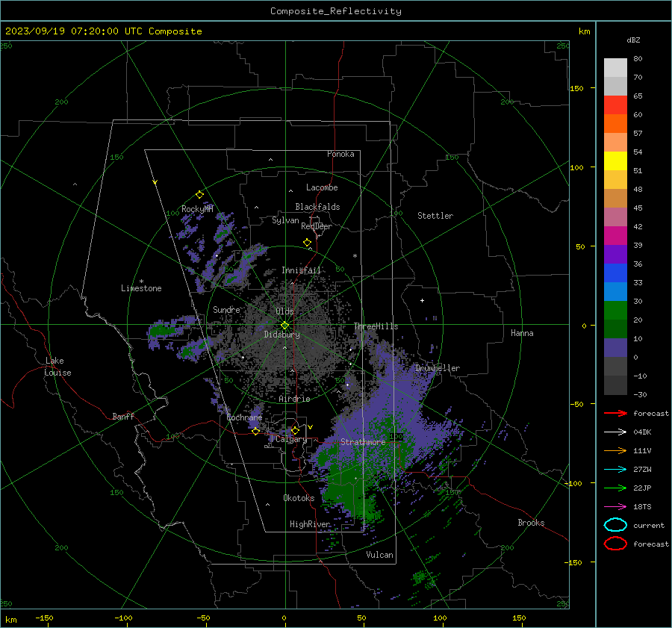672x628 pixels.
Task: Click the Cochrane town label
Action: 244,417
